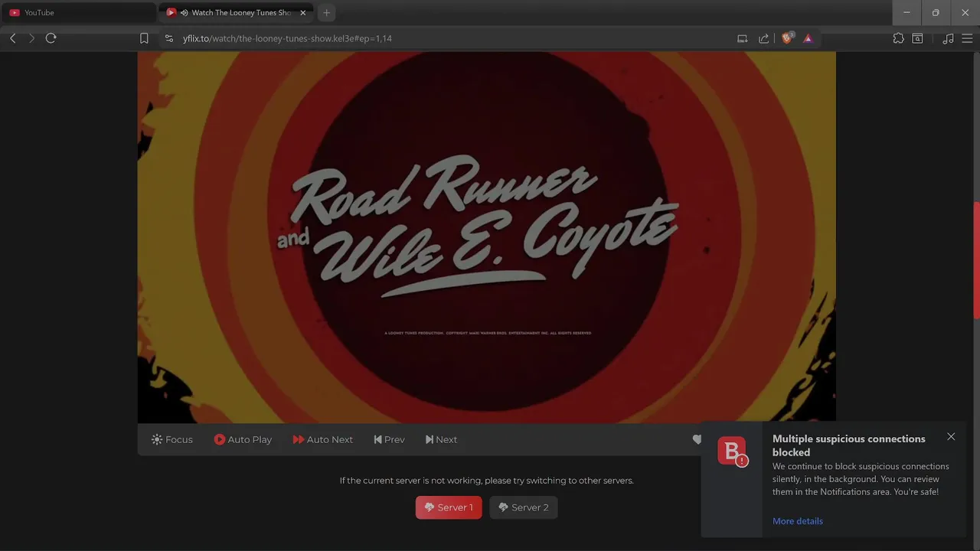Restore down the browser window
980x551 pixels.
[936, 12]
